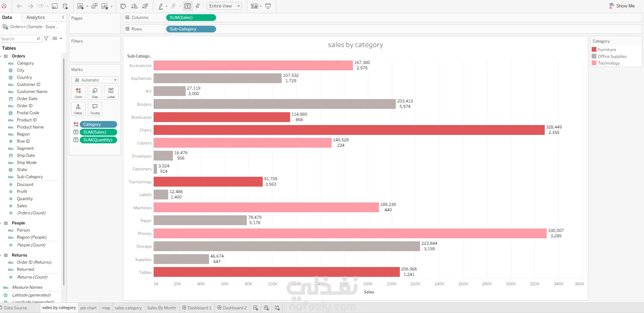Add a new dashboard tab icon
The width and height of the screenshot is (644, 313).
pos(266,308)
